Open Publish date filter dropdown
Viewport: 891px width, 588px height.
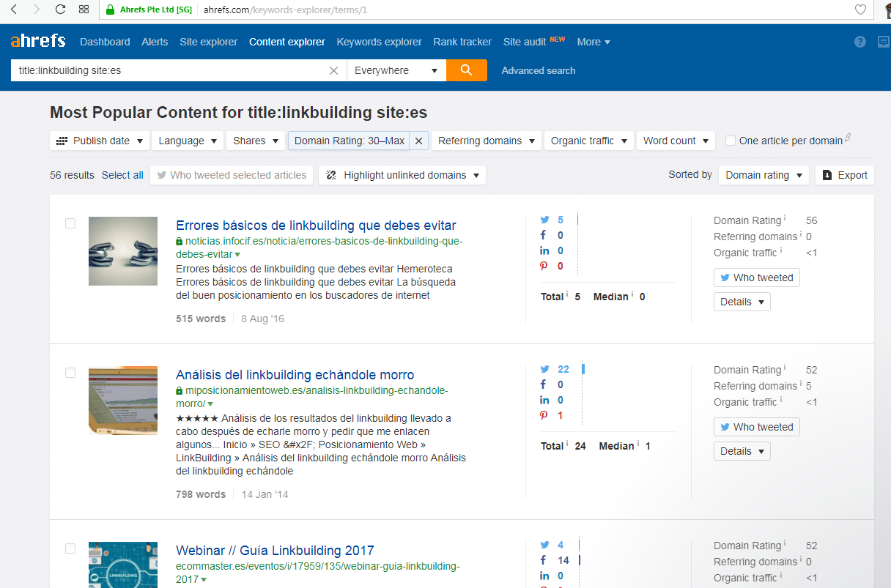pyautogui.click(x=100, y=141)
